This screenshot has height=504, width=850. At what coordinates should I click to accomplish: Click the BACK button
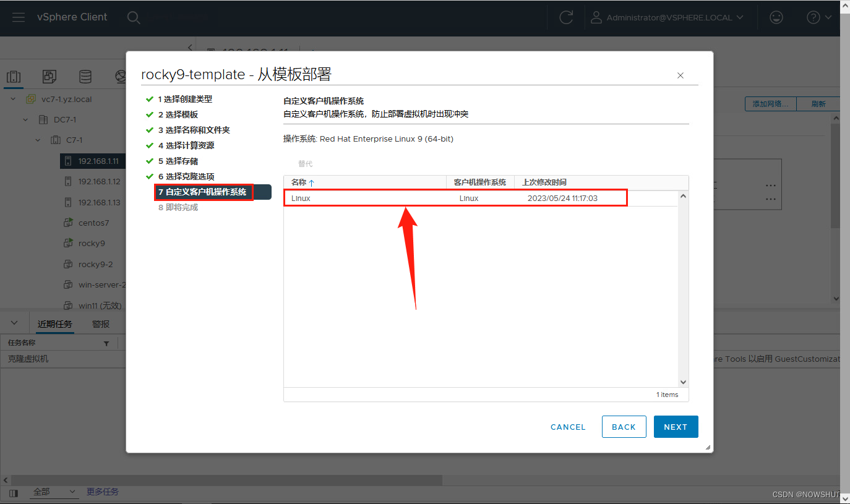pos(624,427)
